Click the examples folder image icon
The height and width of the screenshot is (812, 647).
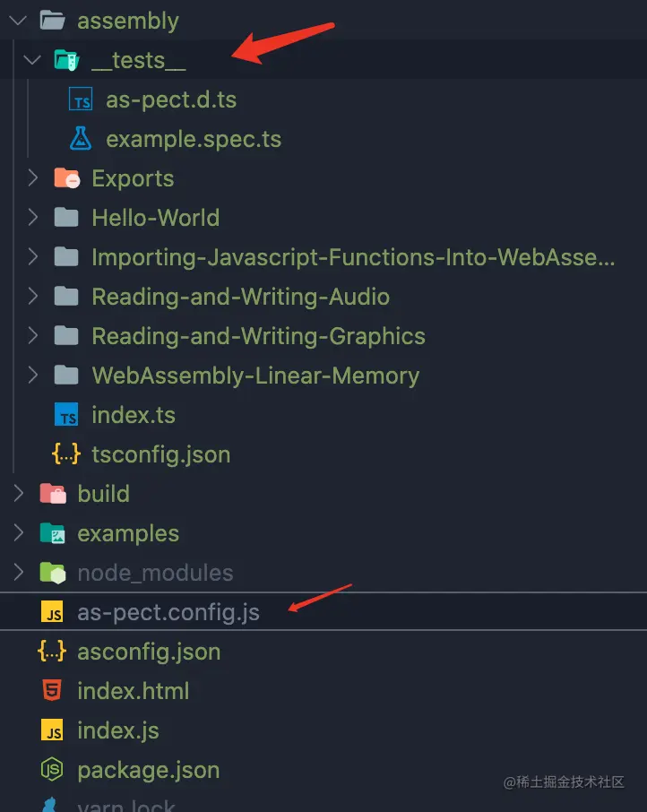pos(52,533)
